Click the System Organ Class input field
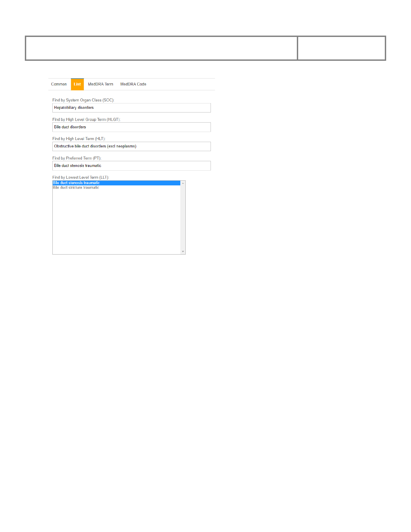Image resolution: width=411 pixels, height=532 pixels. [x=132, y=108]
